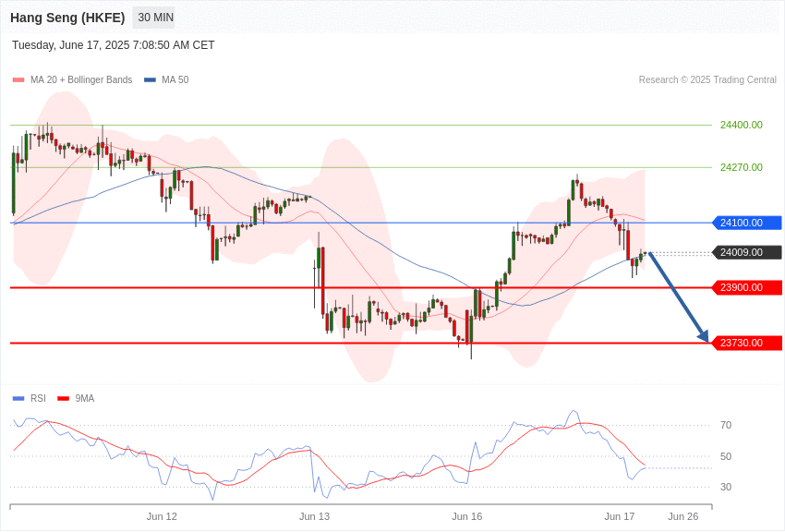Click the 24400.00 resistance level label
785x532 pixels.
(x=741, y=125)
